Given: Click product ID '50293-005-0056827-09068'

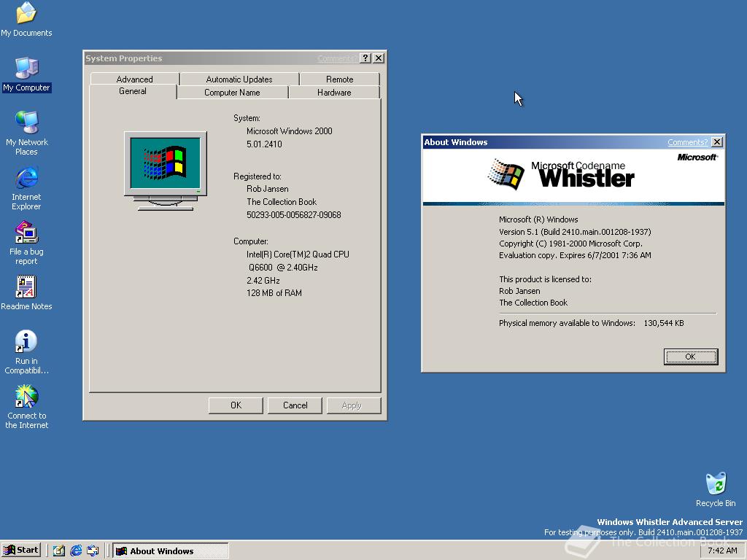Looking at the screenshot, I should (x=293, y=215).
